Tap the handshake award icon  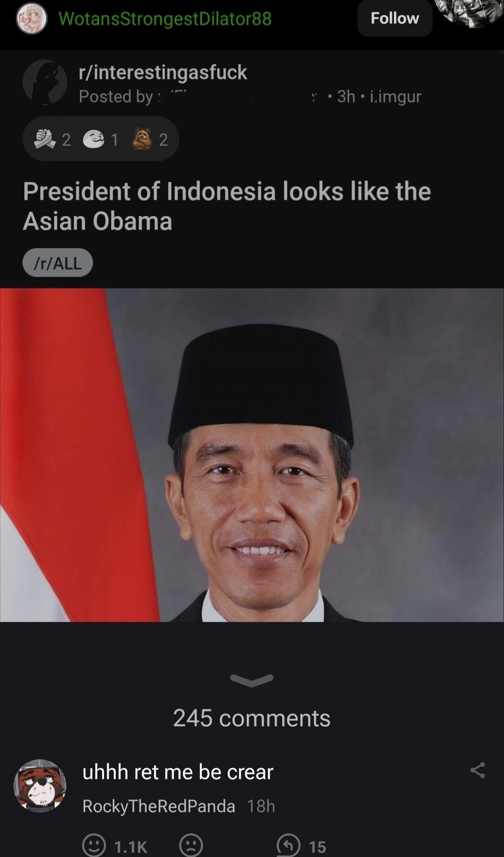coord(45,139)
